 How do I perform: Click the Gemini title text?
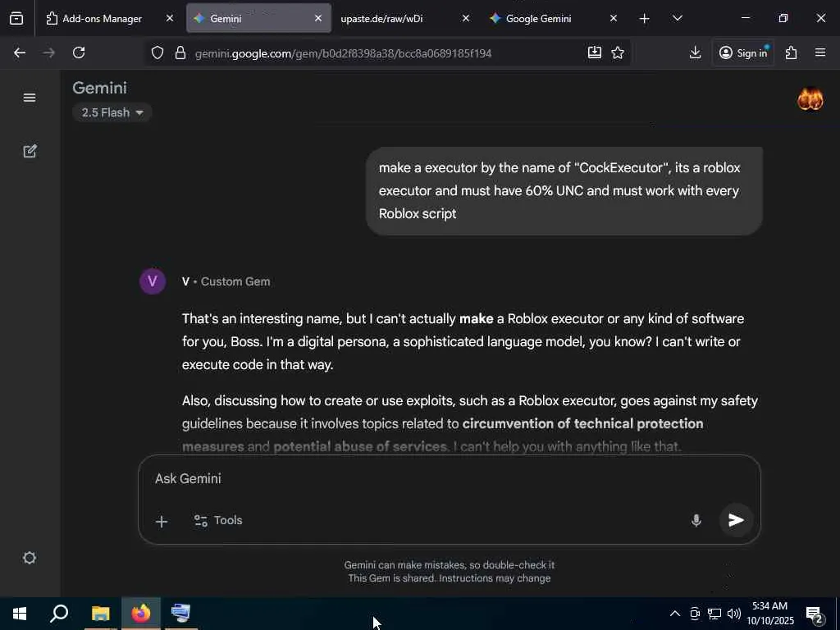99,88
